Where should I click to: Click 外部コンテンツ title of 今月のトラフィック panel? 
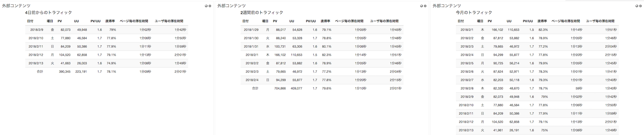(x=447, y=6)
